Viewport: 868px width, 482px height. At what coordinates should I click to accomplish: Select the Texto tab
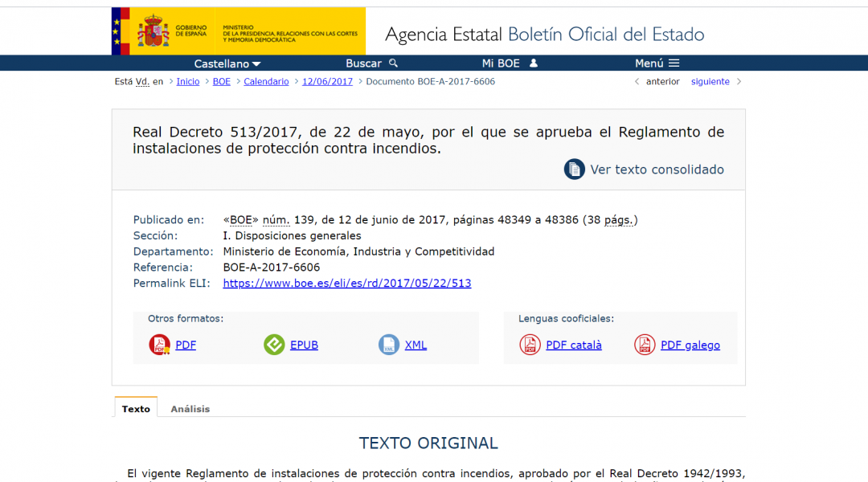point(136,409)
